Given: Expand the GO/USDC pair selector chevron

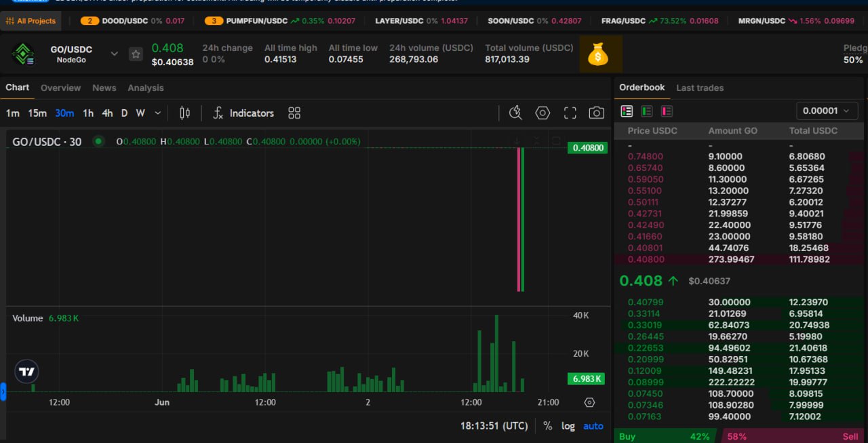Looking at the screenshot, I should [x=114, y=54].
